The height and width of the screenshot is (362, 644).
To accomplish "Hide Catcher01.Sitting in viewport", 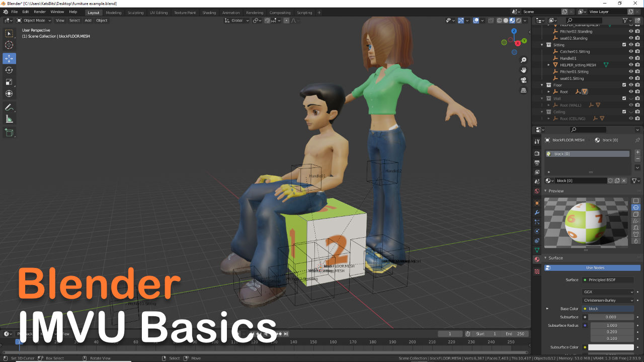I will [631, 51].
